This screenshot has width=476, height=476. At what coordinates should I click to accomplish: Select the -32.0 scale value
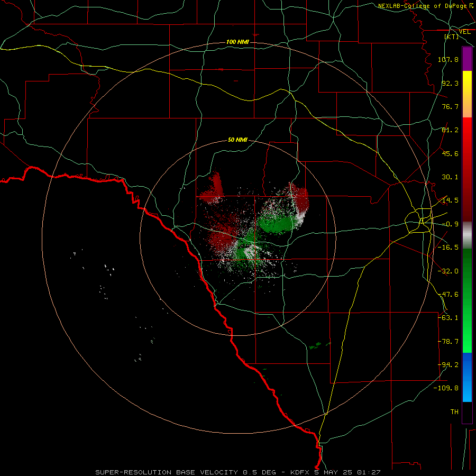pyautogui.click(x=448, y=271)
